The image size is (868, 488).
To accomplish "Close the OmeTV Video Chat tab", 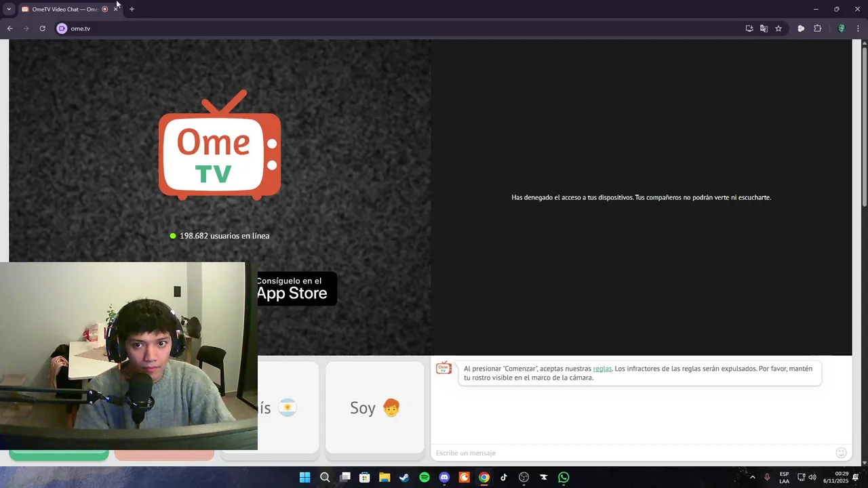I will (x=116, y=9).
